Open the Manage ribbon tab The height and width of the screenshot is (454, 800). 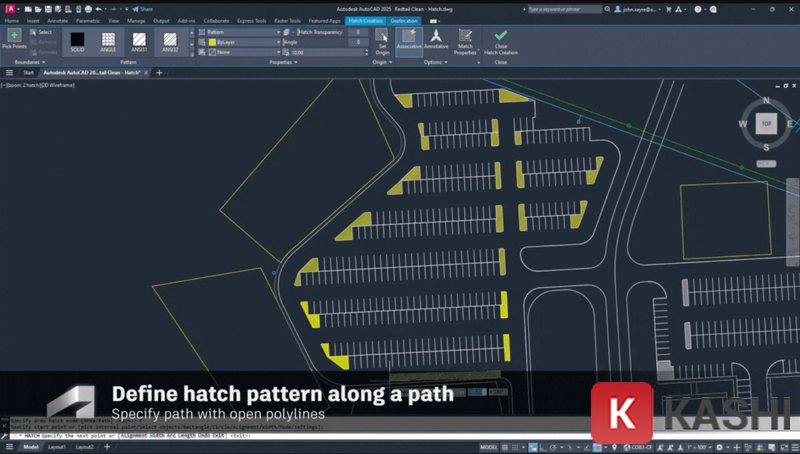[136, 21]
